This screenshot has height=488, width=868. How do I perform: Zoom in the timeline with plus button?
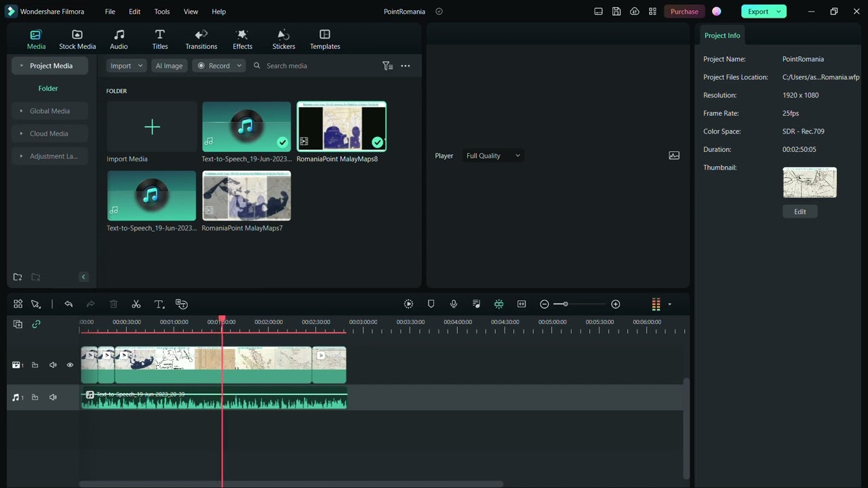(616, 304)
